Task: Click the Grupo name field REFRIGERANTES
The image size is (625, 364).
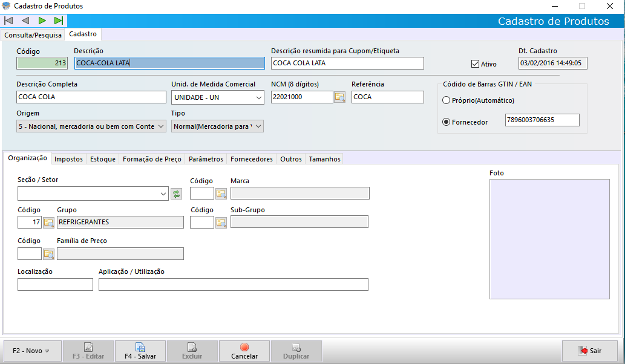Action: (x=120, y=223)
